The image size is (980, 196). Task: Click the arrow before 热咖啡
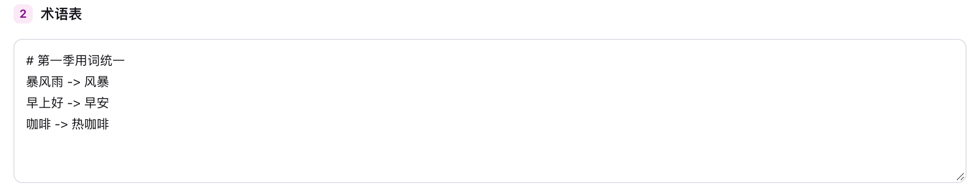[61, 124]
